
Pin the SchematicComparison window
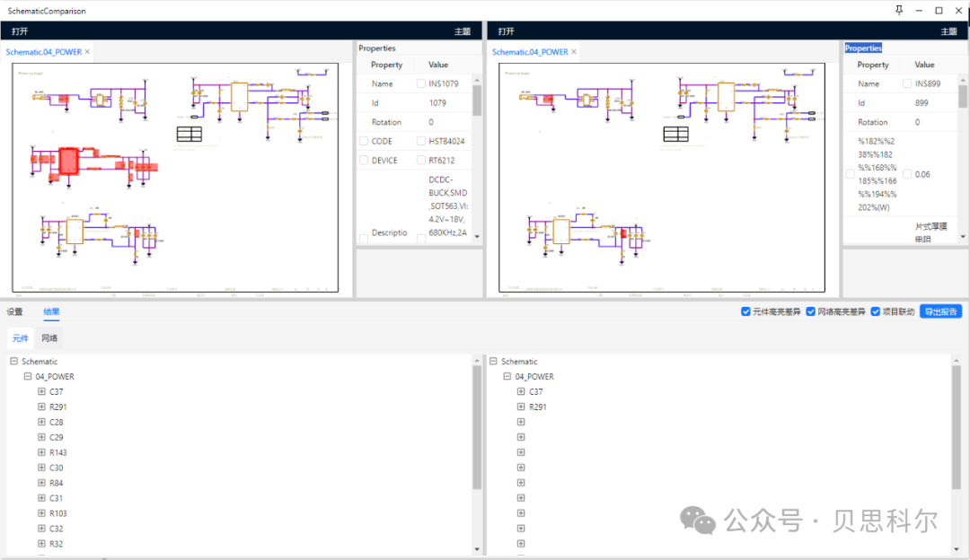coord(899,10)
